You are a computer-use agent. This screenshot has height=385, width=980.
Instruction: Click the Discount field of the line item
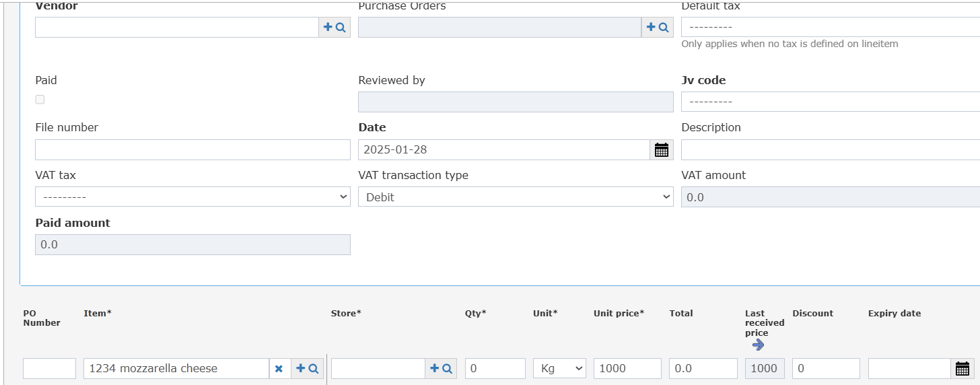[x=827, y=369]
